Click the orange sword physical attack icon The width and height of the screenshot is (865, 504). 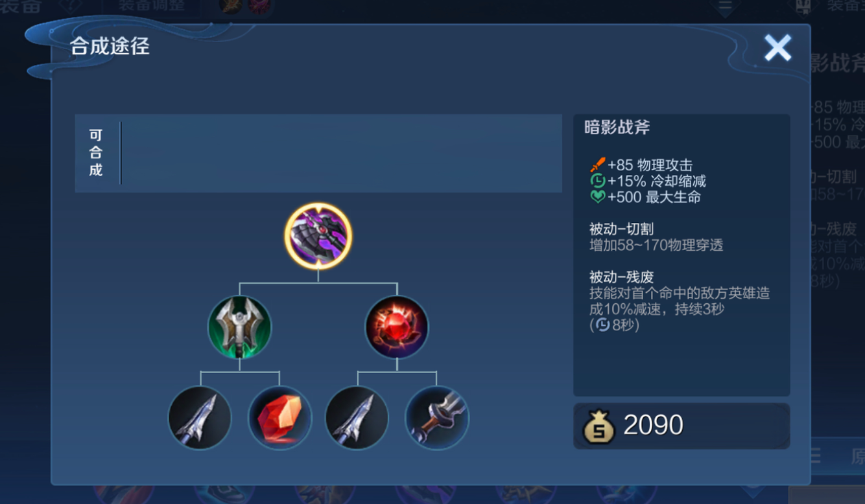click(597, 165)
